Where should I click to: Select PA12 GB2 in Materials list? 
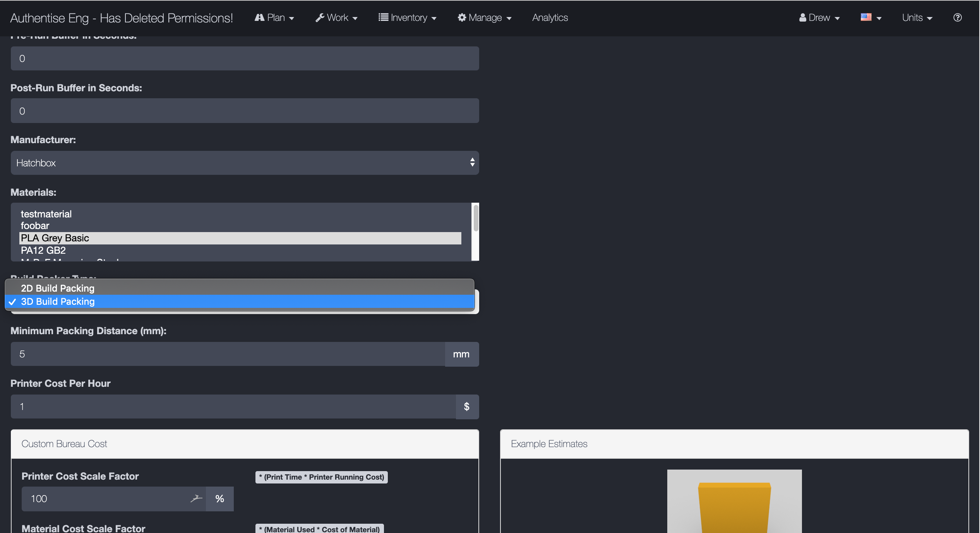coord(43,251)
